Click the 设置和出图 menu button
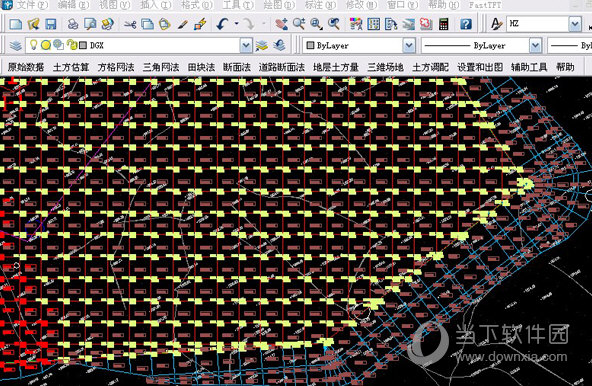The image size is (592, 386). [480, 67]
